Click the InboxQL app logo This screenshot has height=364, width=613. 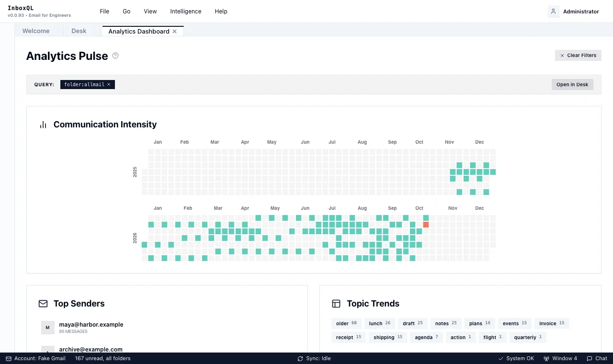(21, 8)
